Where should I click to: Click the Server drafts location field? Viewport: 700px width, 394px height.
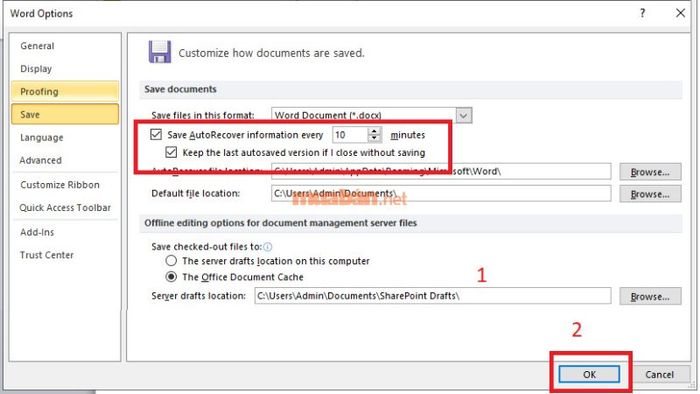[x=433, y=296]
